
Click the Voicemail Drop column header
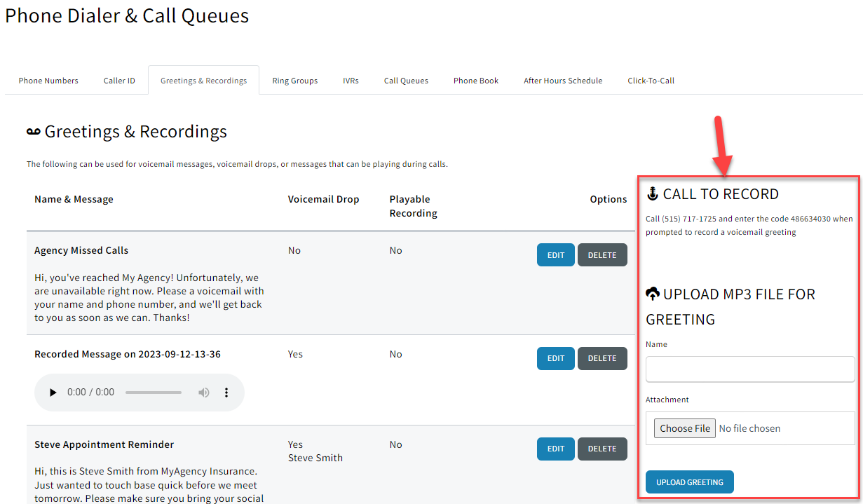pos(323,199)
